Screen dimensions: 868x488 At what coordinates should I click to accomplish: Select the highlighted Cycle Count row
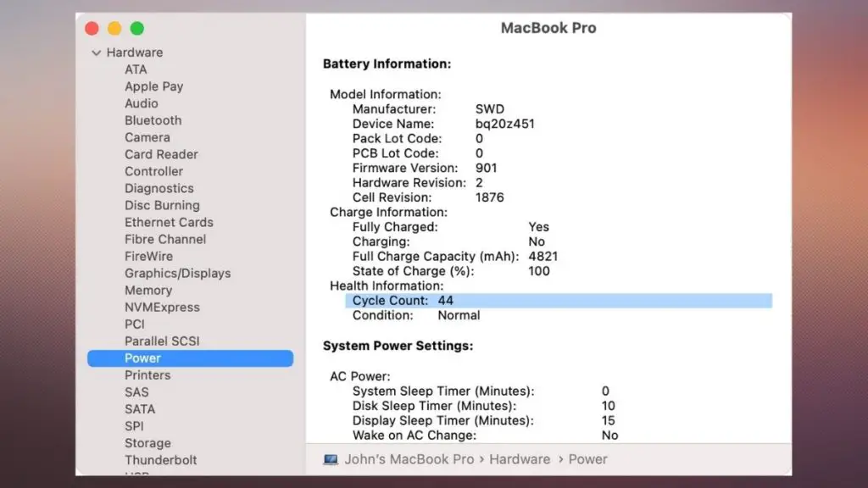pos(559,301)
